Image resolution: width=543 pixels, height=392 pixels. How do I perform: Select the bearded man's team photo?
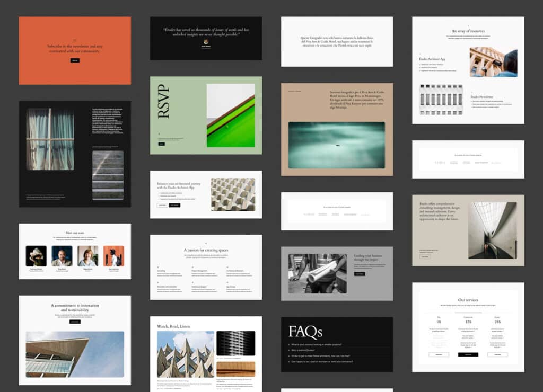tap(62, 256)
